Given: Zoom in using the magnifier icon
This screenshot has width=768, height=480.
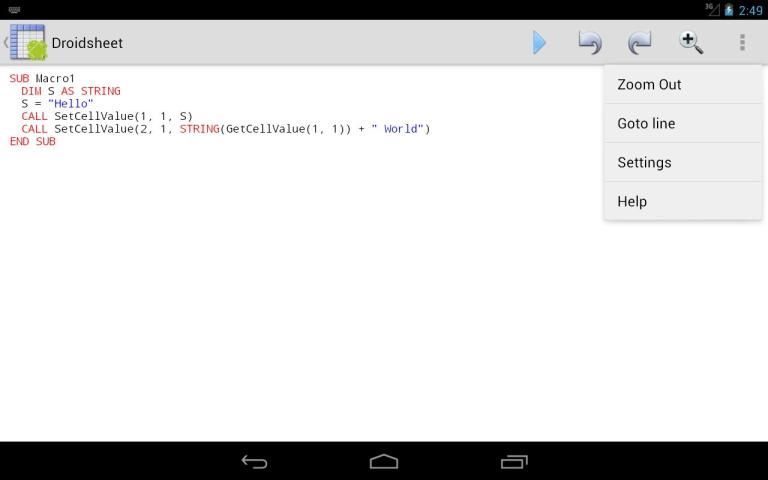Looking at the screenshot, I should tap(691, 43).
